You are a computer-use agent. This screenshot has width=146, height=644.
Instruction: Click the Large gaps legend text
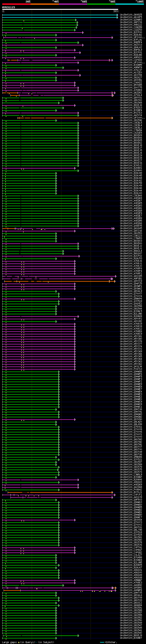(28, 642)
